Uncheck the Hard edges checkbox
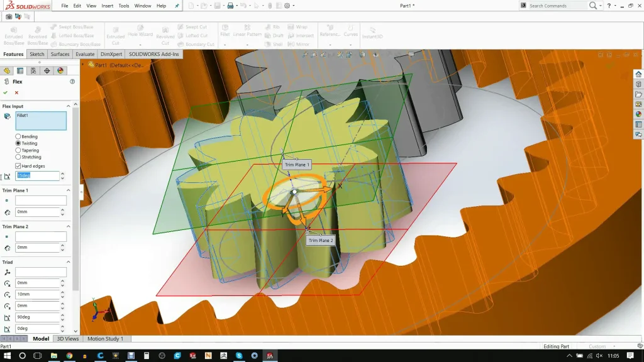644x362 pixels. [18, 166]
